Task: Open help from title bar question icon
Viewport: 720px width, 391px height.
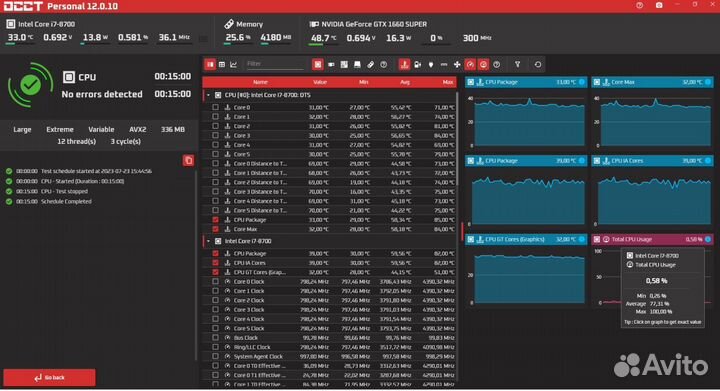Action: (640, 6)
